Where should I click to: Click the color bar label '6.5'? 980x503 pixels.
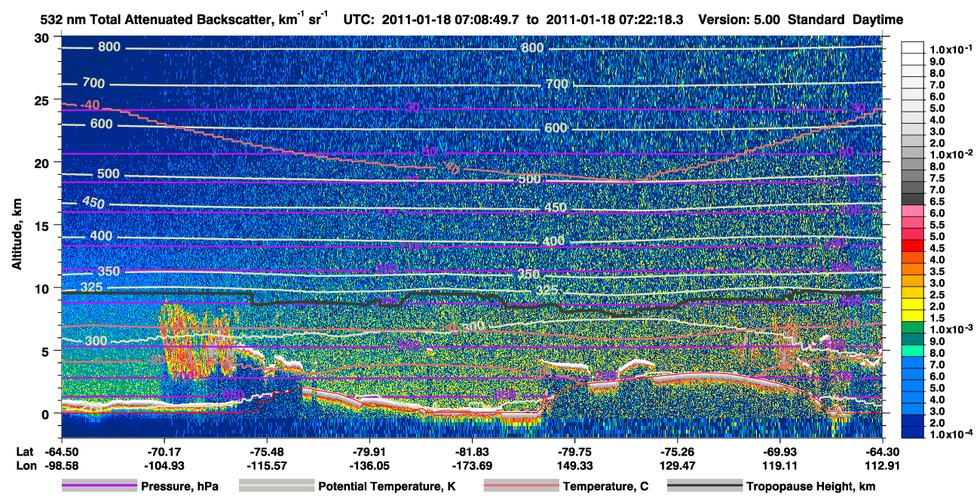938,201
